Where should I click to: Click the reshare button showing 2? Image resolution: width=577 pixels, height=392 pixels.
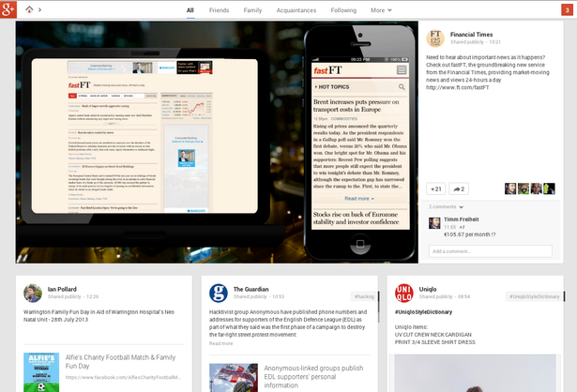coord(459,188)
